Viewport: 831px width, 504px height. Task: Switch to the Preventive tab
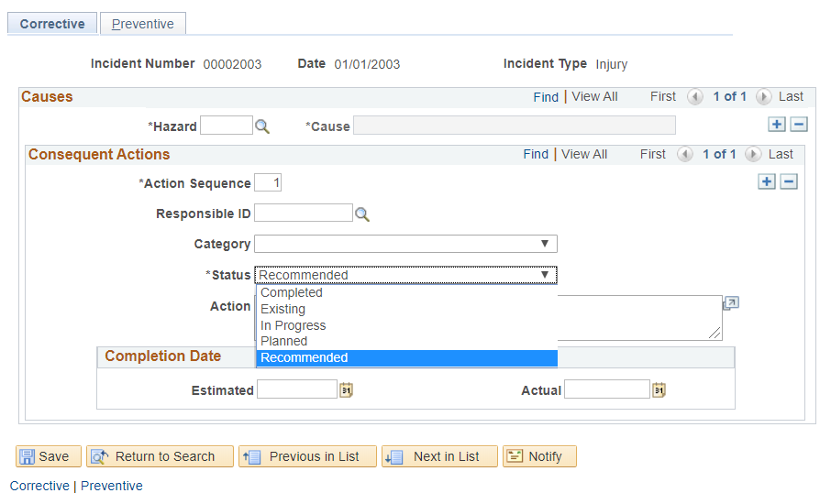point(142,24)
